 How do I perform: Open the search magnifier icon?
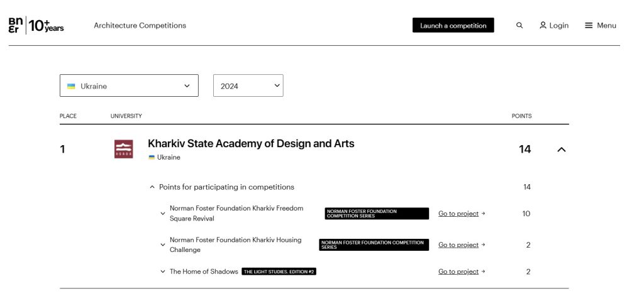[519, 26]
